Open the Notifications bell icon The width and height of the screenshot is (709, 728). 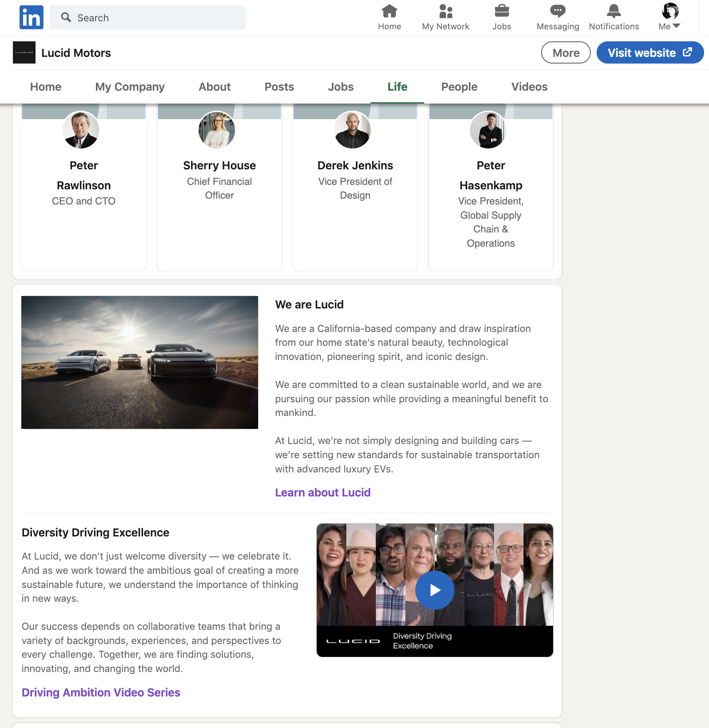tap(614, 11)
